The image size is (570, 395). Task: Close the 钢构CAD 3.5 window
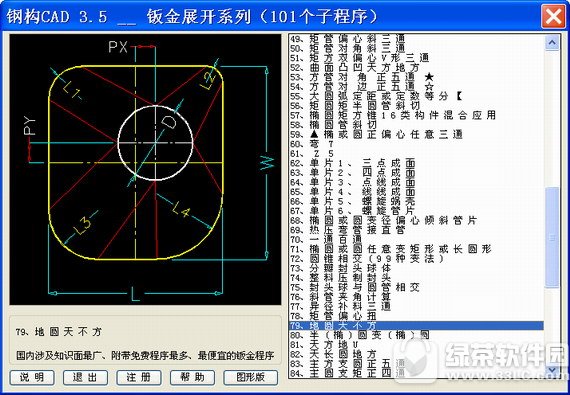point(553,17)
